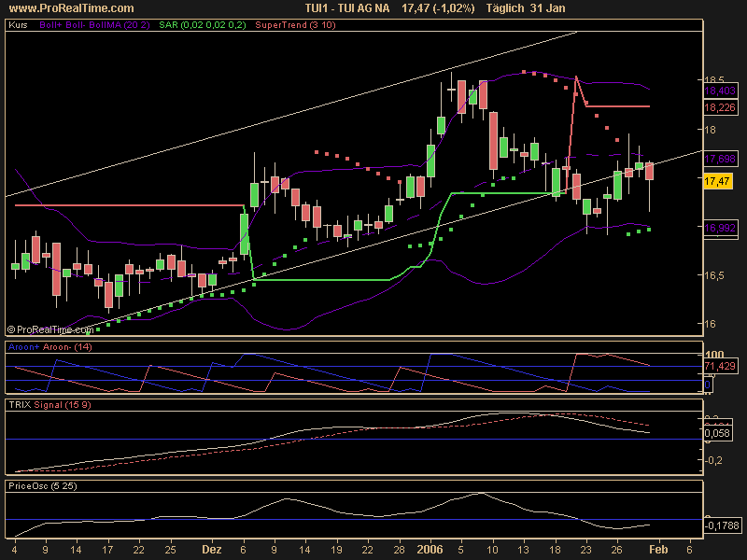Click the 16,5 price axis label
747x560 pixels.
[713, 275]
